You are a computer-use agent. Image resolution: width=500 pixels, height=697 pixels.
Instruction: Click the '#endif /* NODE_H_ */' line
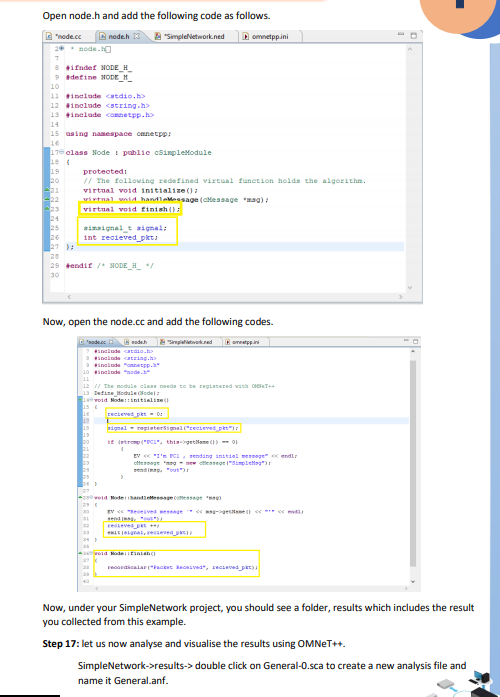(x=110, y=265)
